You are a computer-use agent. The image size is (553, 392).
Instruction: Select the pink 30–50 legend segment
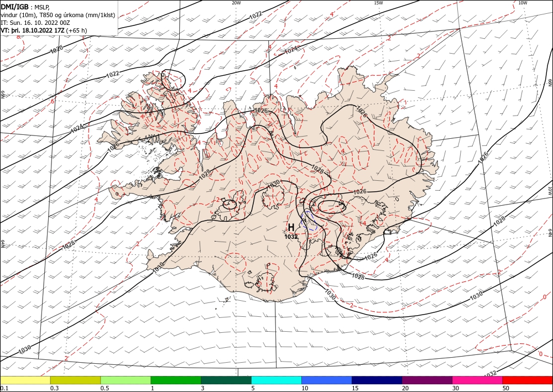pyautogui.click(x=478, y=380)
